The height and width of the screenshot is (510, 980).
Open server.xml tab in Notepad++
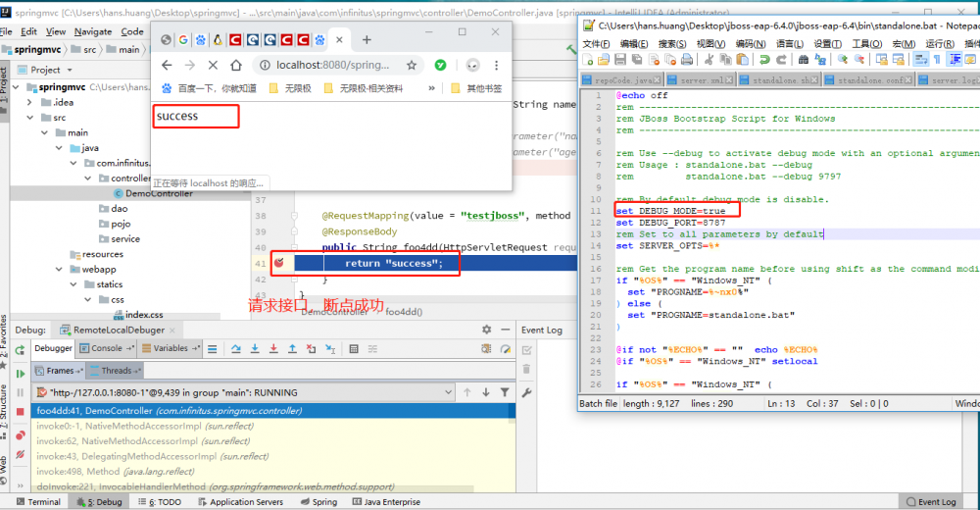coord(700,80)
